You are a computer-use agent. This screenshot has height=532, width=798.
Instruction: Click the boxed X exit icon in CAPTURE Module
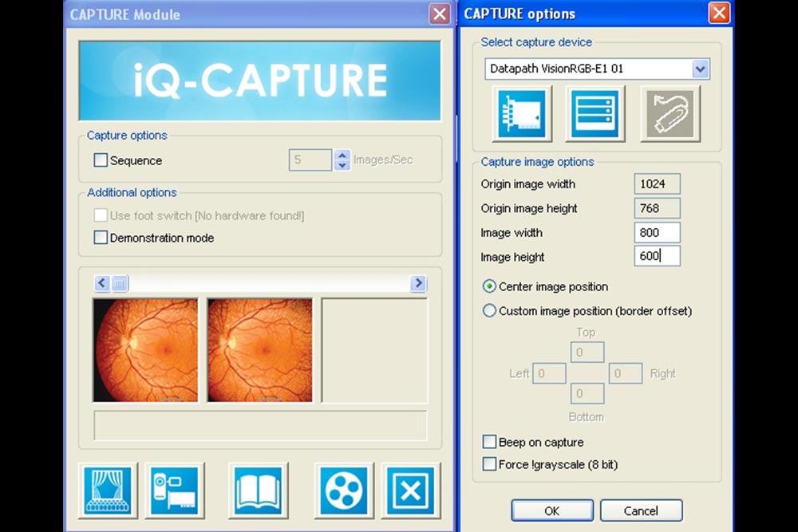click(411, 491)
